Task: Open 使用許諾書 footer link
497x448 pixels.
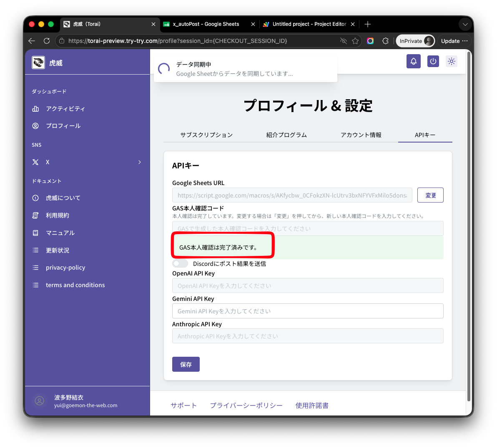Action: [x=312, y=405]
